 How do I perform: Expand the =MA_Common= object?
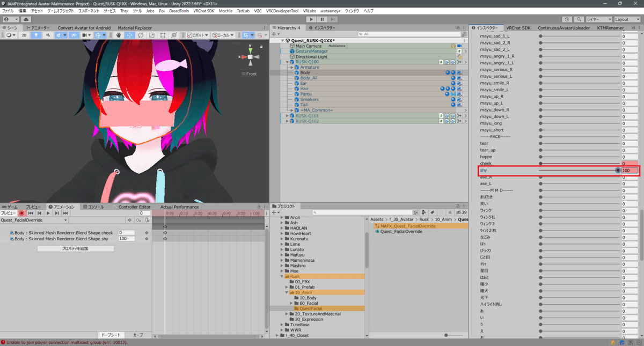pos(292,110)
